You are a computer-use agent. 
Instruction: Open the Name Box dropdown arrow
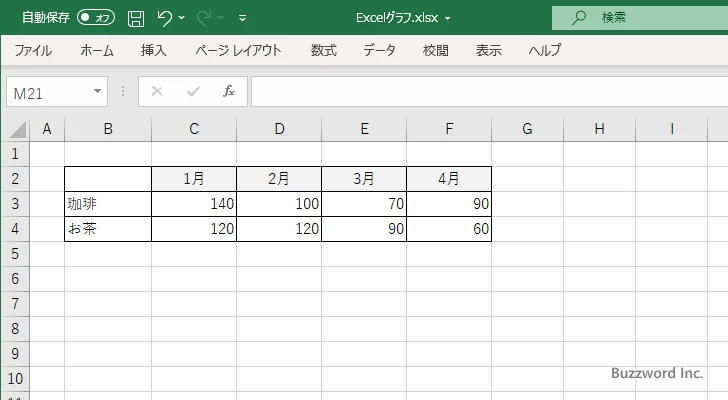point(97,91)
